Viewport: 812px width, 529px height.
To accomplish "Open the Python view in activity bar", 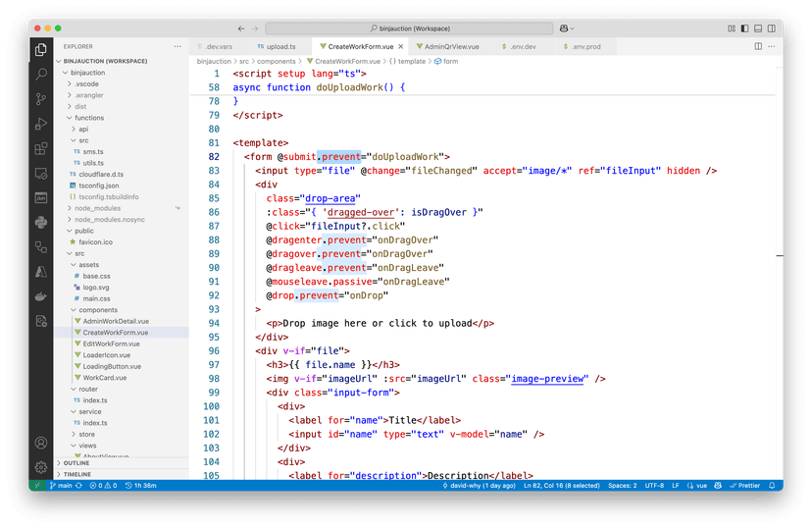I will pos(40,223).
